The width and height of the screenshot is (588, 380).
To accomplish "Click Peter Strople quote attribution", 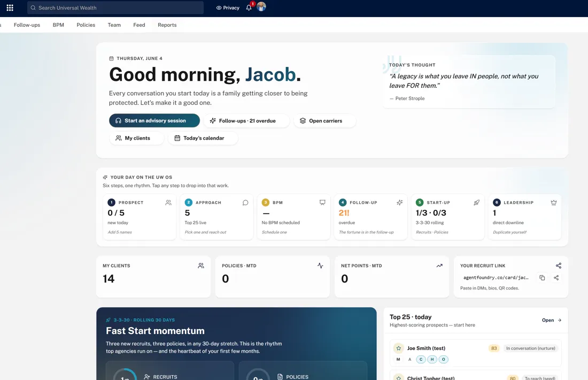I will [407, 98].
